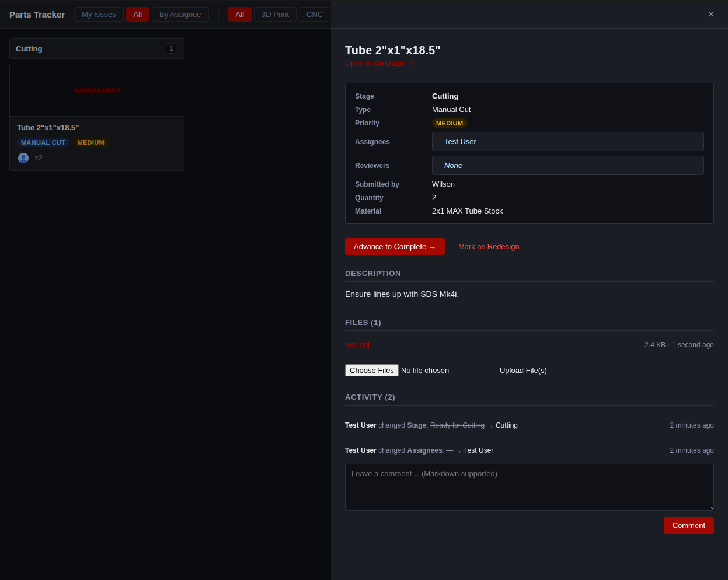Click the assignee avatar on the Tube card
Image resolution: width=728 pixels, height=580 pixels.
click(23, 158)
